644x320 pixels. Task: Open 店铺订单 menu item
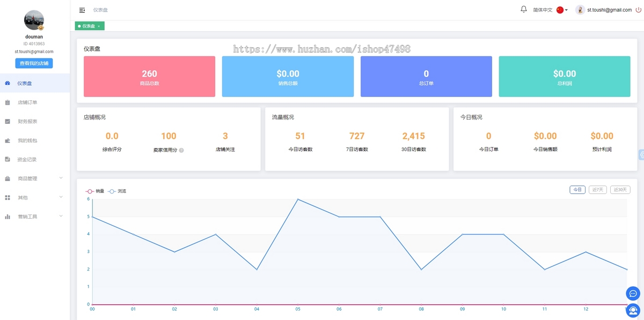(x=35, y=102)
